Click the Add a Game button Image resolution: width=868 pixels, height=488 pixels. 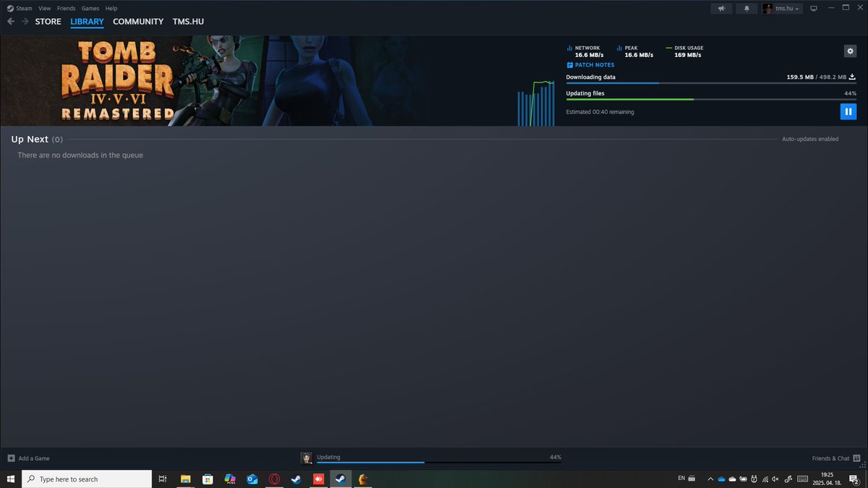coord(29,458)
